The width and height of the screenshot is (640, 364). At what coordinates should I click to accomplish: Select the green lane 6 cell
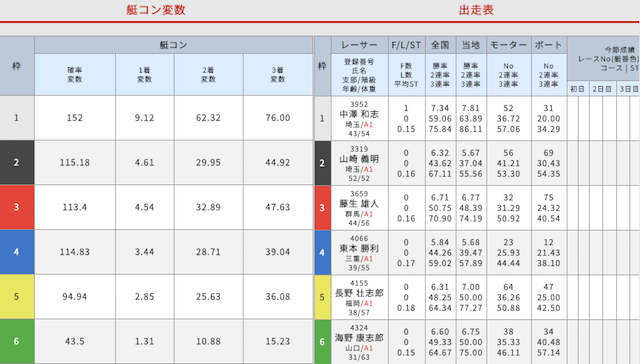tap(17, 341)
